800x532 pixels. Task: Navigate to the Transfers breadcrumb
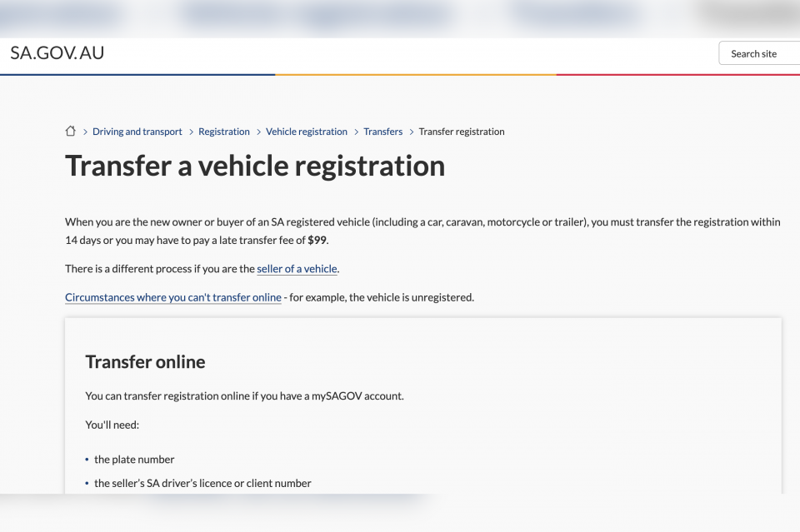coord(383,132)
